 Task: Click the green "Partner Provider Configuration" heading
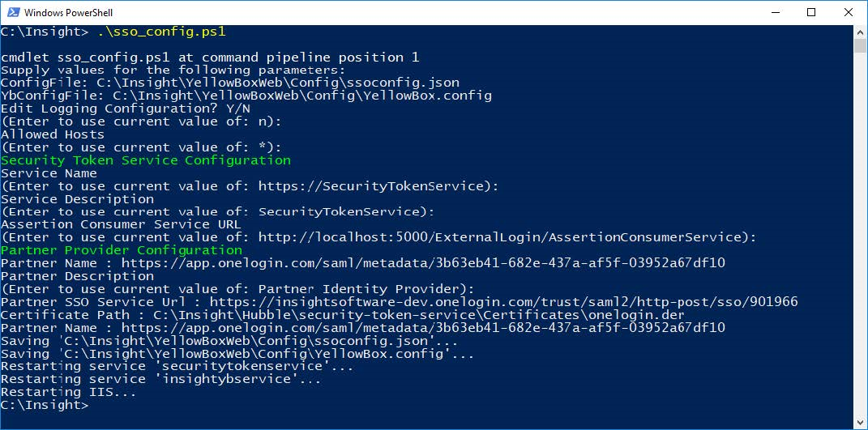122,250
